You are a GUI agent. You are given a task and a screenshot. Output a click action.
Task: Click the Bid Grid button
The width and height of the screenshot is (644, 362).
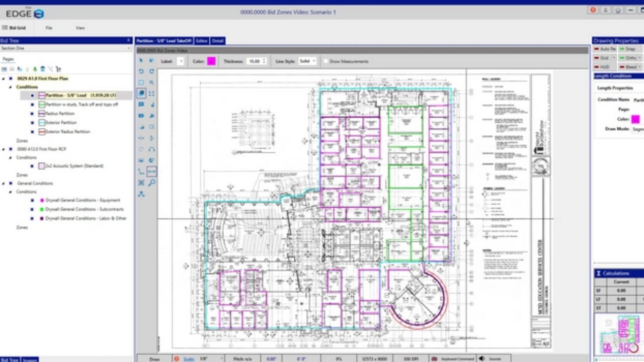point(14,28)
